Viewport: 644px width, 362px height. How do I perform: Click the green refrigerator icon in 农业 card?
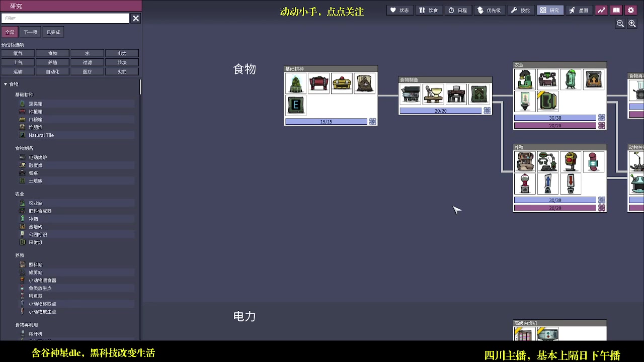[571, 79]
